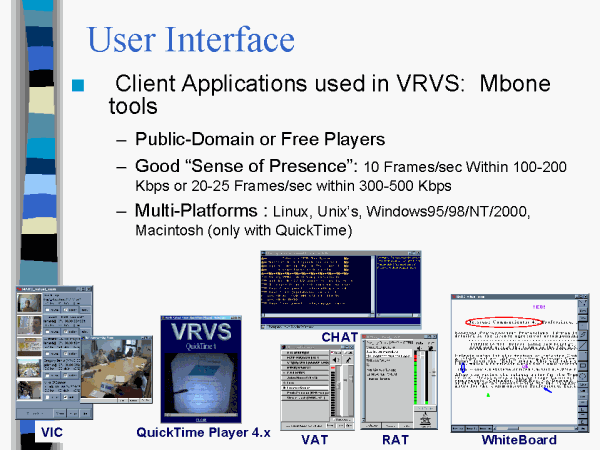Screen dimensions: 600x450
Task: Toggle mute checkbox for second VIC participant
Action: [47, 331]
